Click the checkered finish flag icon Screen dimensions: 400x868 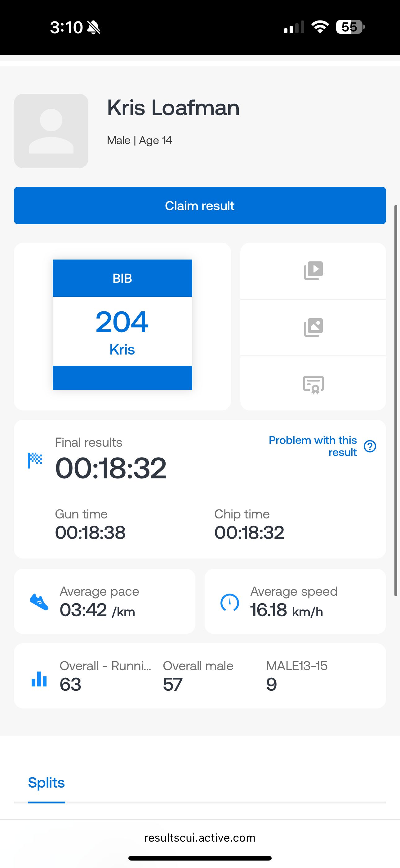[35, 460]
